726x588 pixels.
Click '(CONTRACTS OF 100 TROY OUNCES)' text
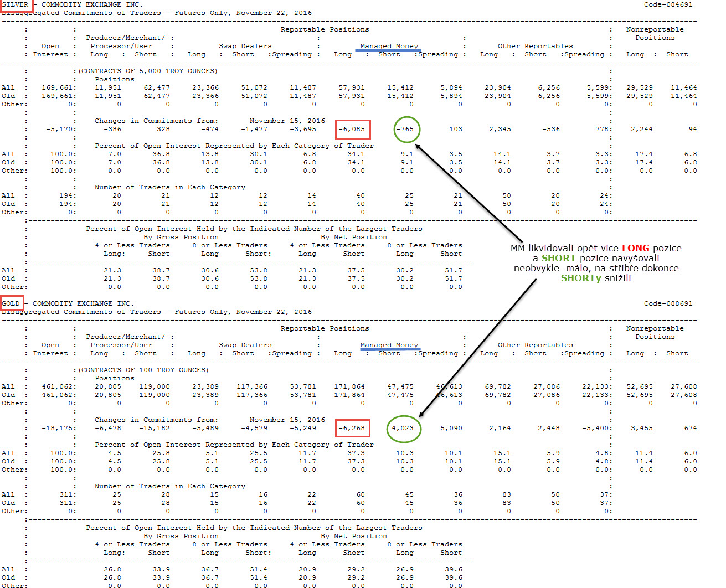click(143, 370)
